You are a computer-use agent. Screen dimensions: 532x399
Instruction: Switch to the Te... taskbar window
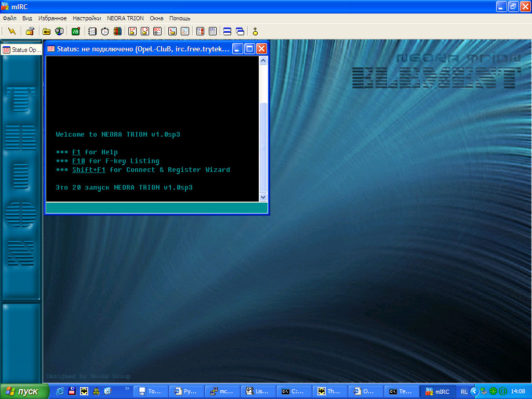402,392
